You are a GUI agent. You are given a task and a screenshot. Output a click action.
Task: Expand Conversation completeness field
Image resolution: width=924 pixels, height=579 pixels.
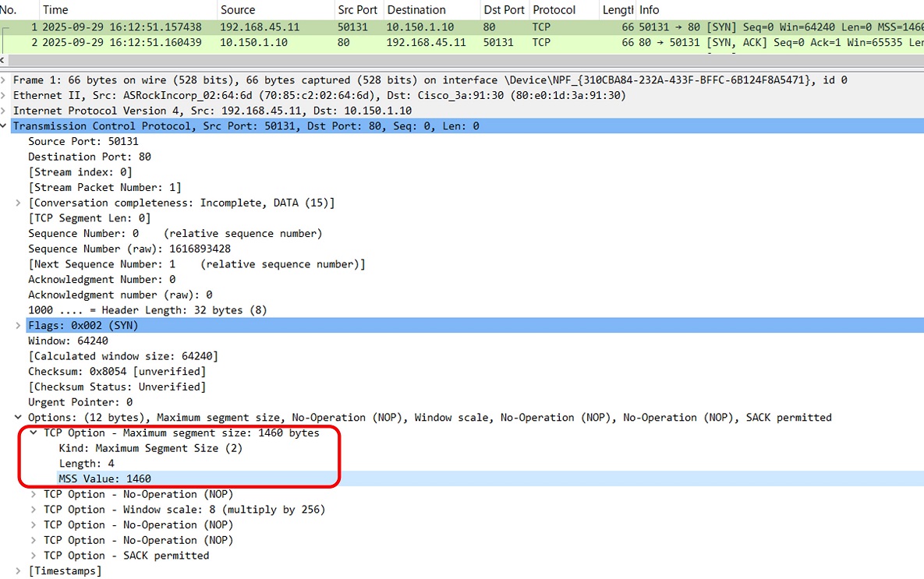19,203
